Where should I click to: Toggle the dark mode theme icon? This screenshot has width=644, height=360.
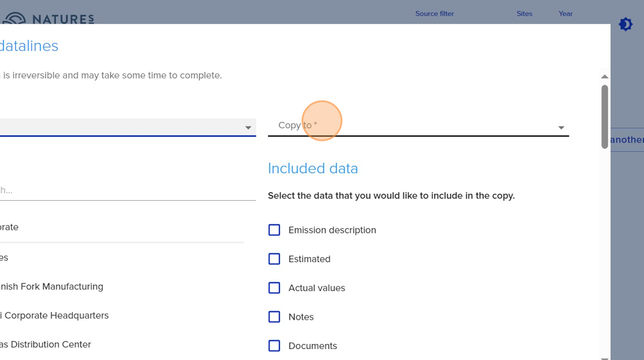point(626,24)
